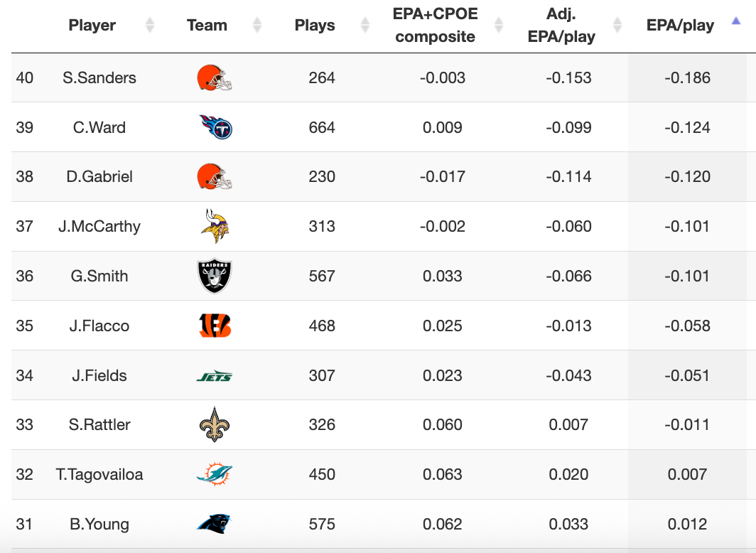Reverse the active EPA/play sort arrow
The height and width of the screenshot is (553, 756).
736,23
